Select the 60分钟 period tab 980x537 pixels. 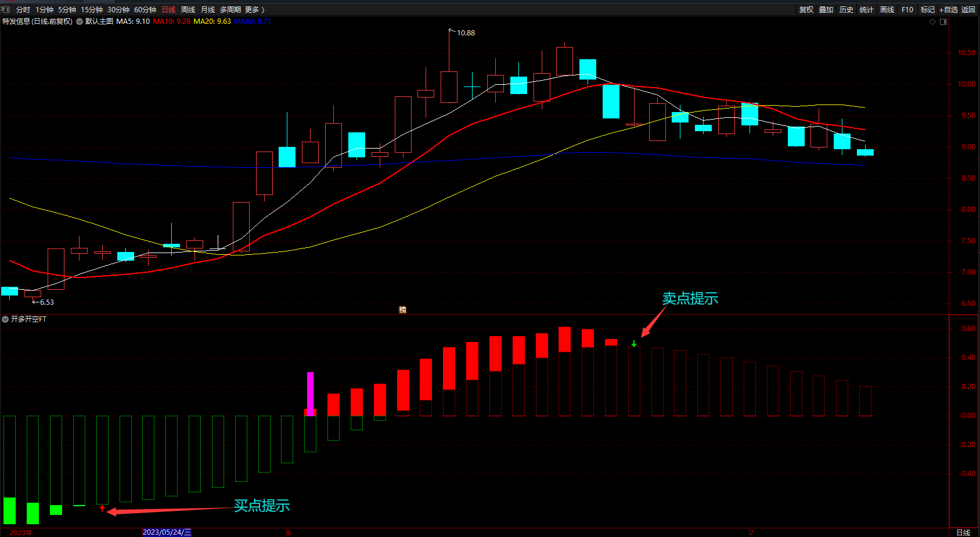click(x=145, y=10)
